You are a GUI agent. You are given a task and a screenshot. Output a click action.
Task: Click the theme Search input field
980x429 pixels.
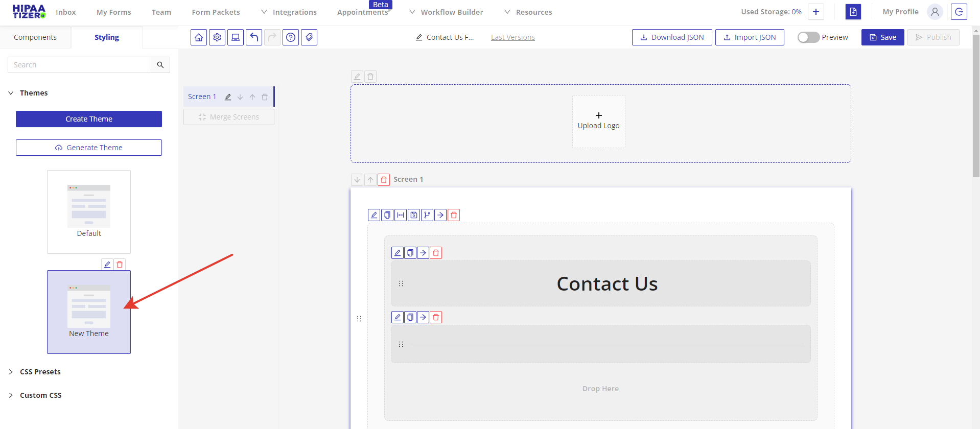(x=79, y=65)
